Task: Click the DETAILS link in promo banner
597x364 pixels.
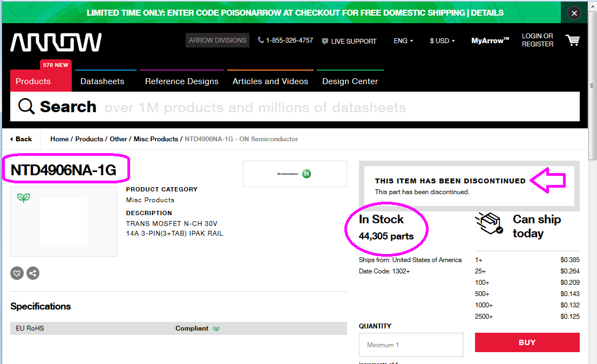Action: tap(487, 13)
